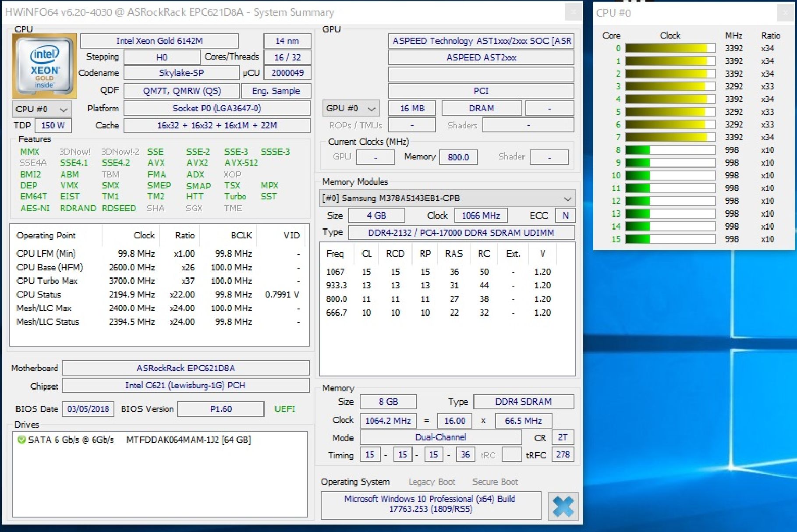The image size is (797, 532).
Task: Click the Skylake-SP codename field
Action: click(x=181, y=73)
